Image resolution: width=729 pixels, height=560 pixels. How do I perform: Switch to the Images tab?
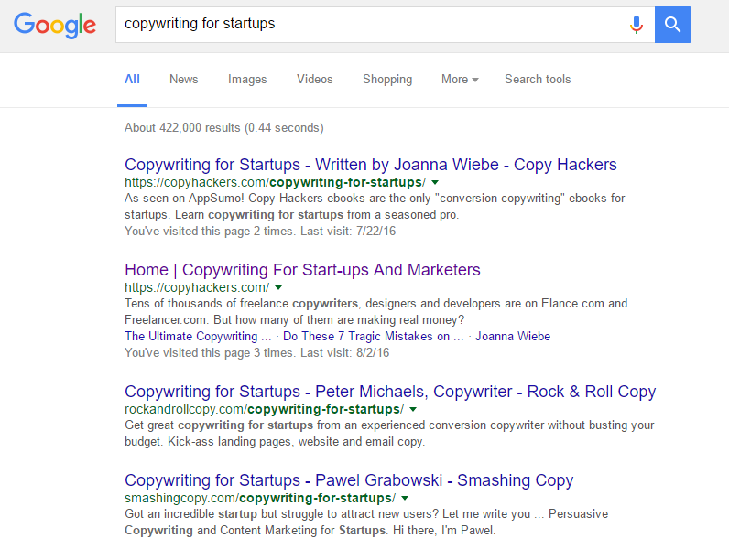pos(247,80)
